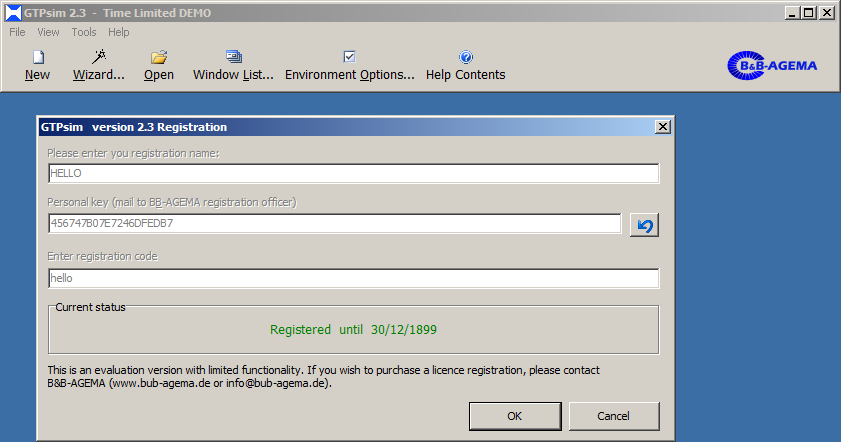This screenshot has width=841, height=442.
Task: Click the 'Current status' group label
Action: pyautogui.click(x=90, y=307)
